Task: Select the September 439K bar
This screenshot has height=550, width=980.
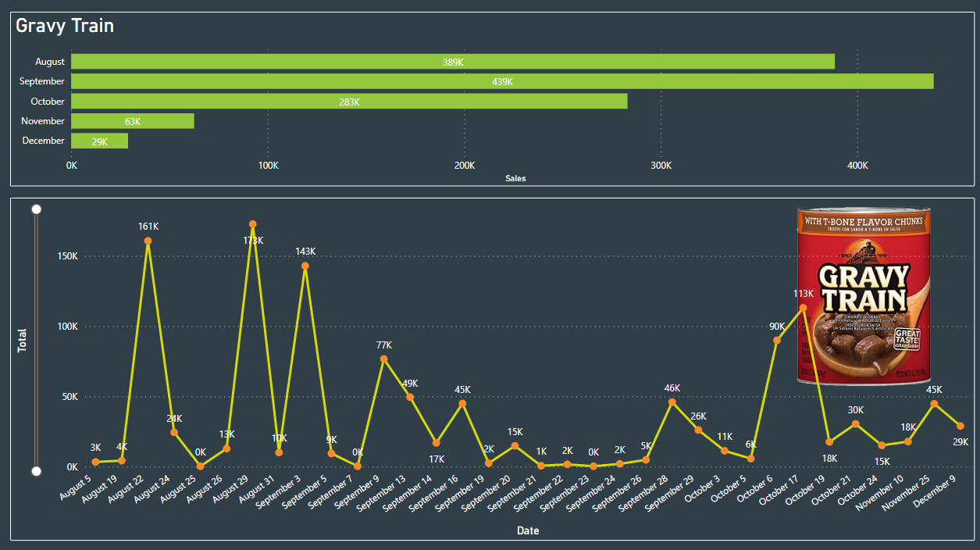Action: [x=502, y=81]
